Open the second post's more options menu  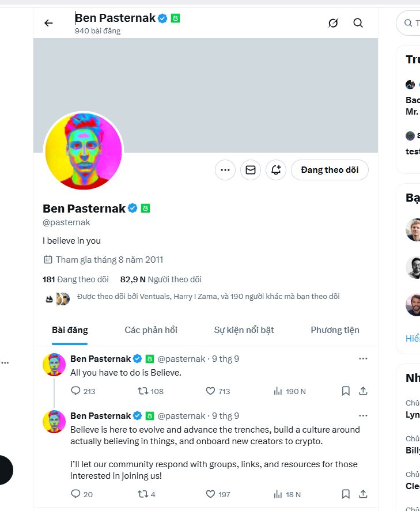pos(363,416)
